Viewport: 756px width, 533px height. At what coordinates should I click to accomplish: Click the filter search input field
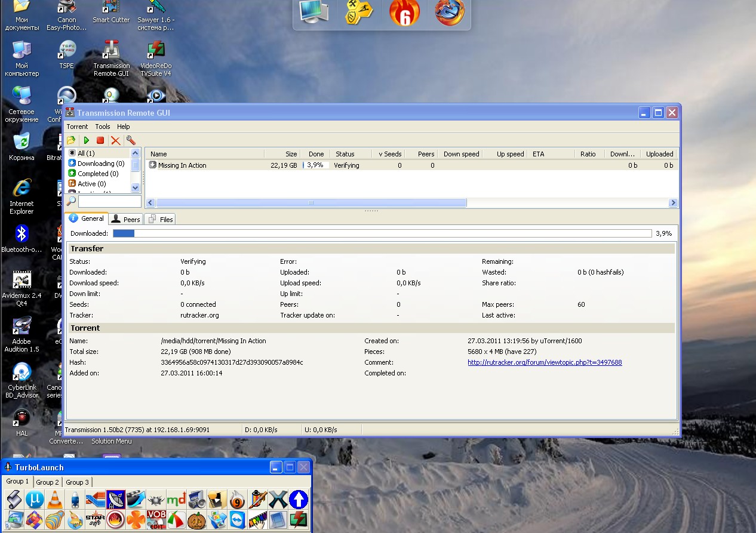coord(109,202)
